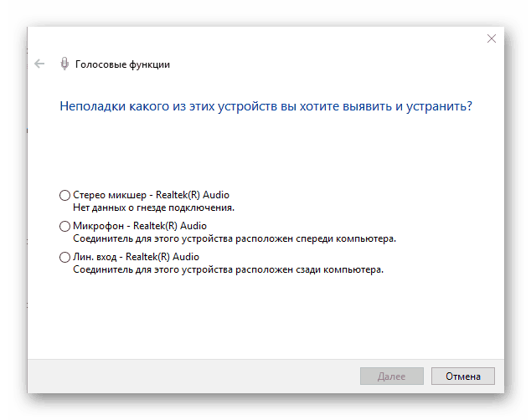
Task: Close the troubleshooter window with X
Action: point(492,38)
